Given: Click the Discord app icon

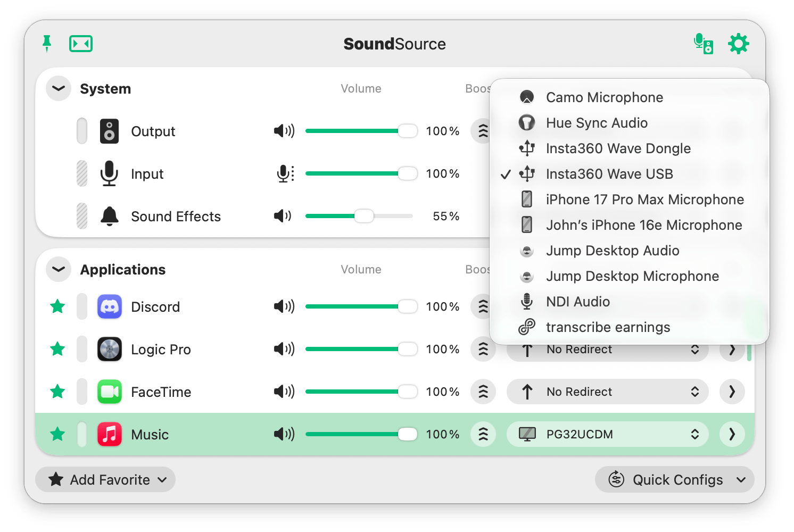Looking at the screenshot, I should point(110,306).
